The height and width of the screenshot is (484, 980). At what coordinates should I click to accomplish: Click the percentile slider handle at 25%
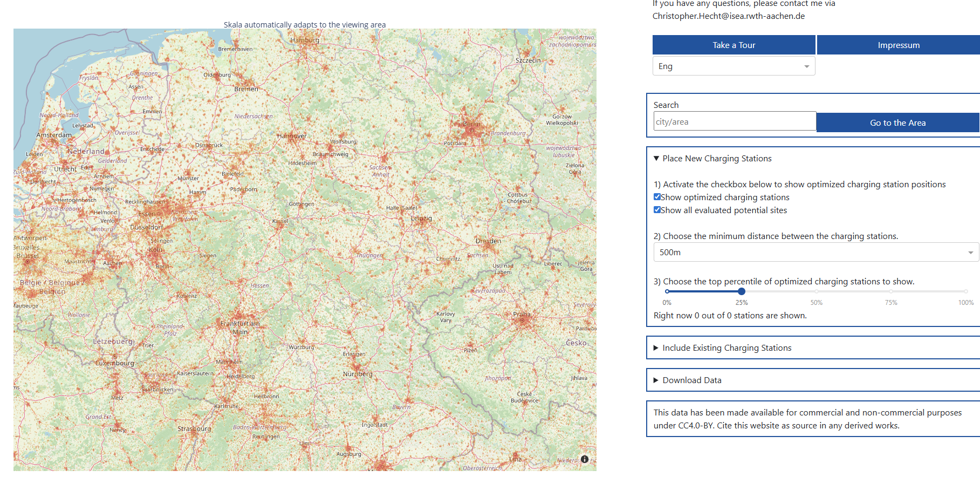(742, 291)
